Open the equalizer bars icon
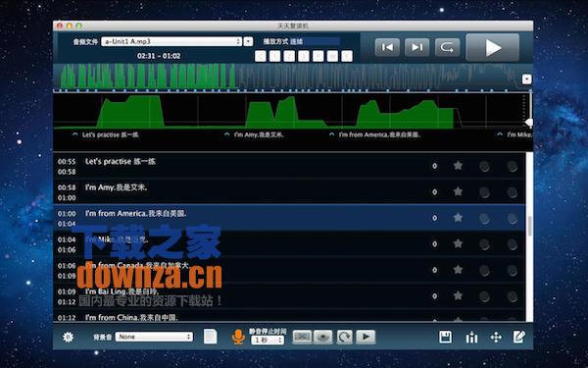Viewport: 588px width, 368px height. point(471,338)
